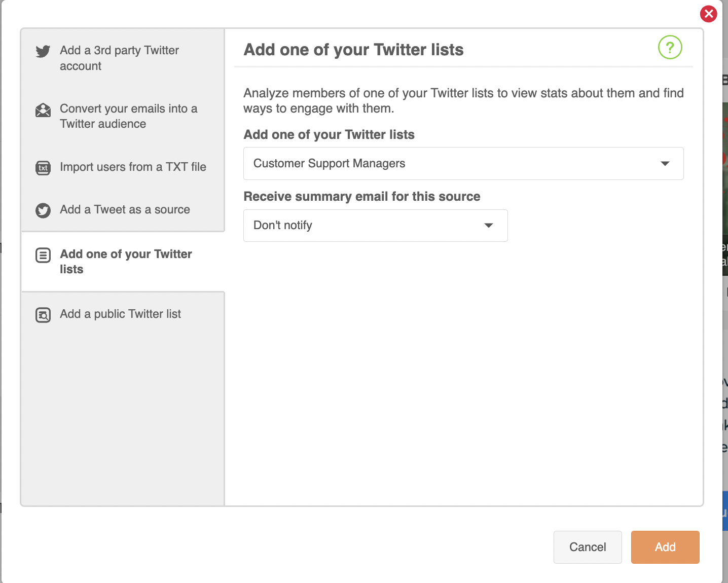Click the arrow of the Twitter lists dropdown
This screenshot has width=728, height=583.
point(665,163)
